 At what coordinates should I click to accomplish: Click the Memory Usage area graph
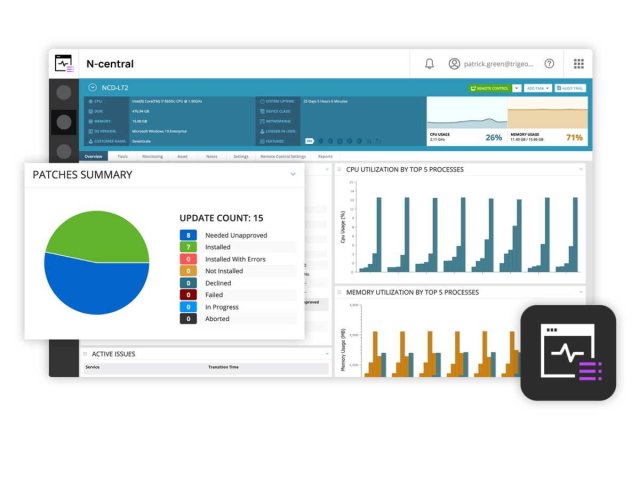547,114
